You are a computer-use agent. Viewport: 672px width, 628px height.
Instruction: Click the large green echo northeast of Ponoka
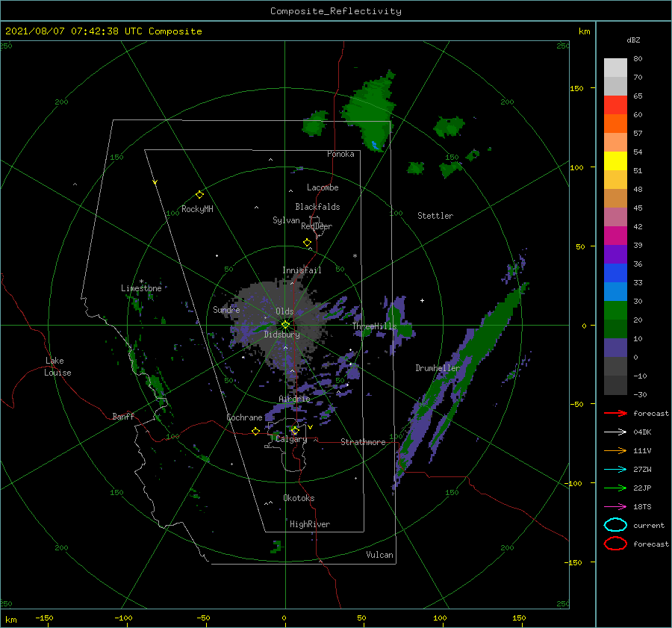pyautogui.click(x=370, y=111)
